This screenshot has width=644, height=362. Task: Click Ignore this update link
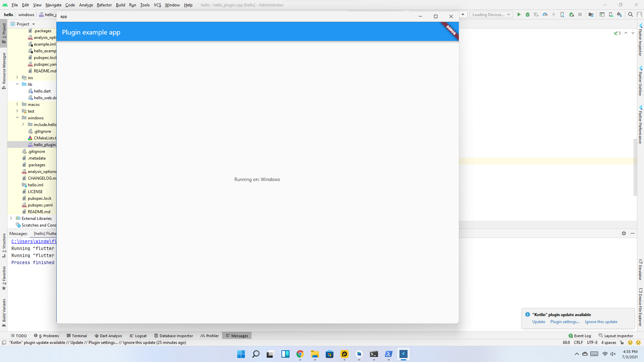click(601, 321)
